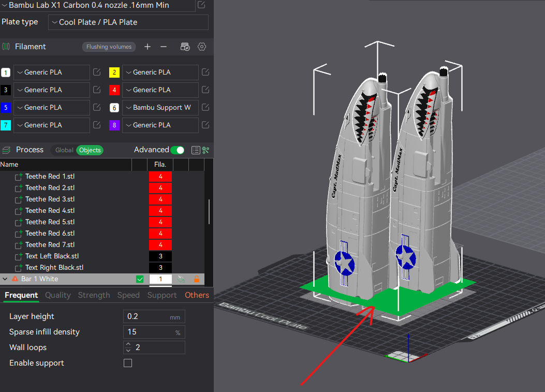545x392 pixels.
Task: Uncheck Bar 1 White green checkbox
Action: pyautogui.click(x=140, y=279)
